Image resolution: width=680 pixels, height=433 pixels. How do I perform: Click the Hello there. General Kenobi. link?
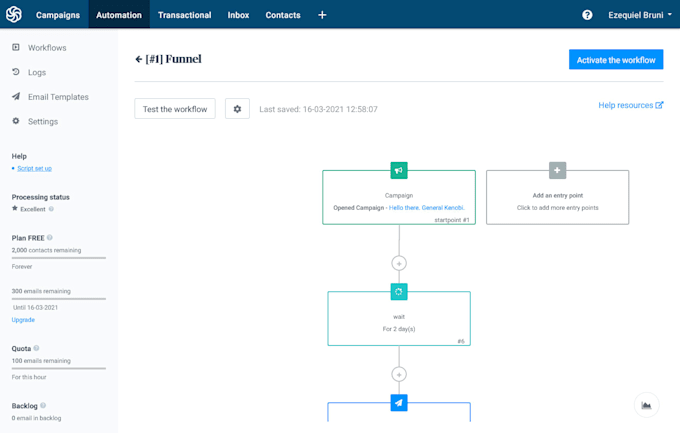(427, 208)
